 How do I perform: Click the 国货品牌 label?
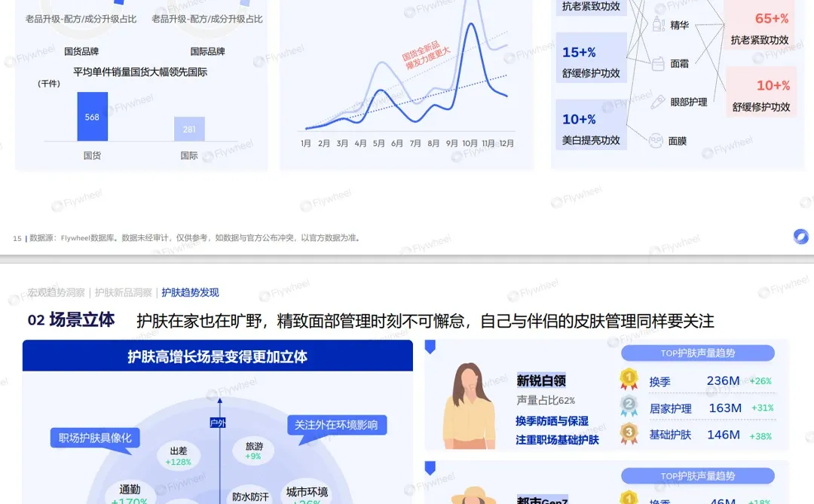pyautogui.click(x=81, y=51)
